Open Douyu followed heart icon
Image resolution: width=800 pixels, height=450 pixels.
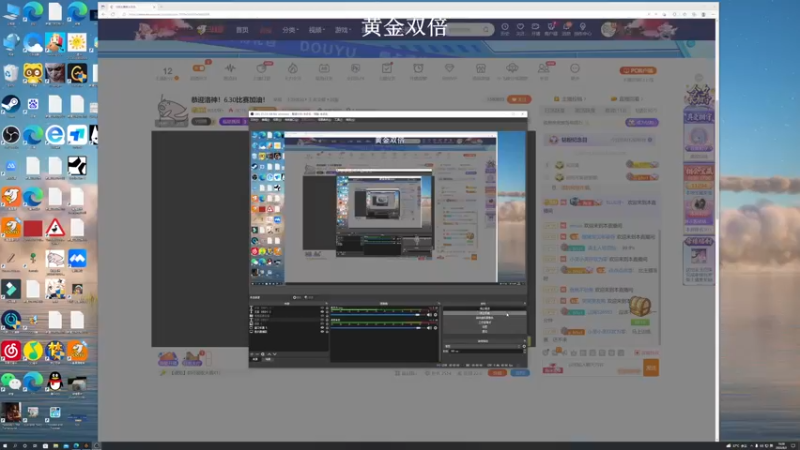[520, 29]
